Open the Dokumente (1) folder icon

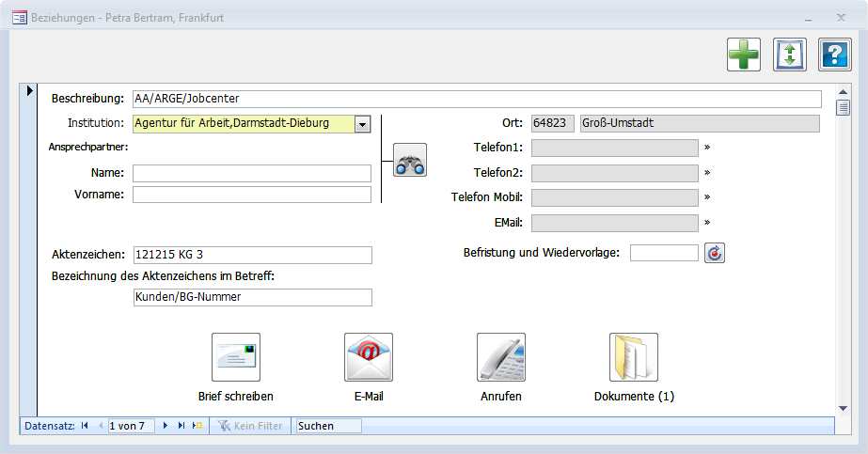tap(633, 357)
